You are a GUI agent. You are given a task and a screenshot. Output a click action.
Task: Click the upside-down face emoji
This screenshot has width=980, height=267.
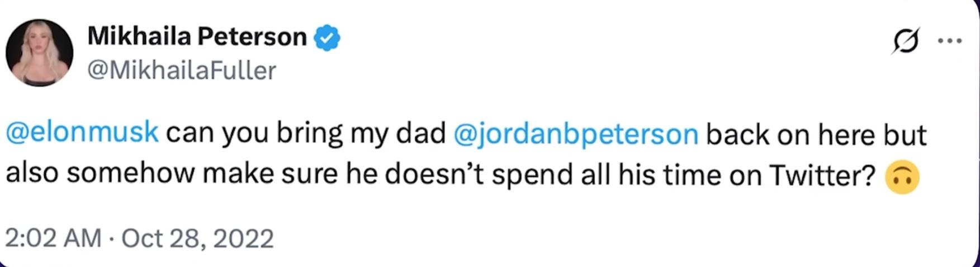(x=902, y=177)
